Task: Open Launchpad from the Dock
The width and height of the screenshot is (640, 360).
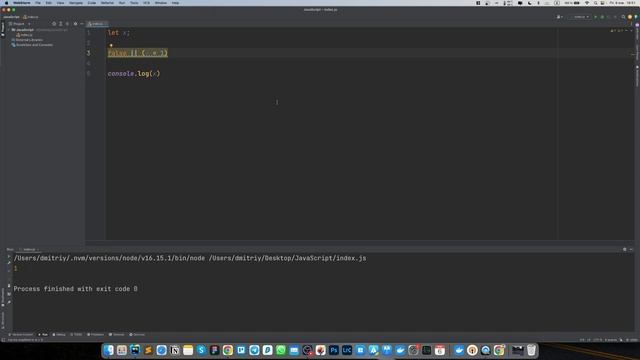Action: (x=122, y=350)
